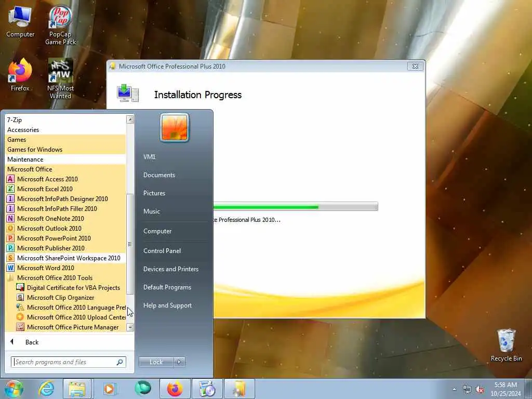Click the network tray icon
532x399 pixels.
tap(467, 390)
